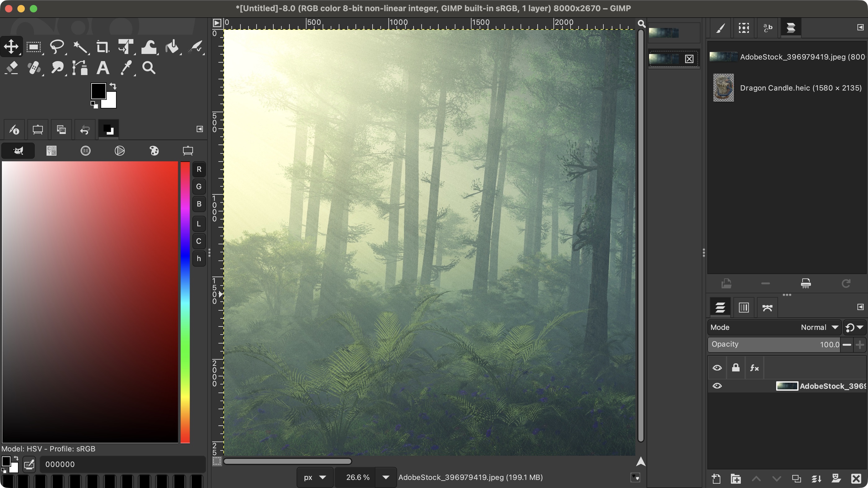Image resolution: width=868 pixels, height=488 pixels.
Task: Select the h hue color model button
Action: (x=199, y=259)
